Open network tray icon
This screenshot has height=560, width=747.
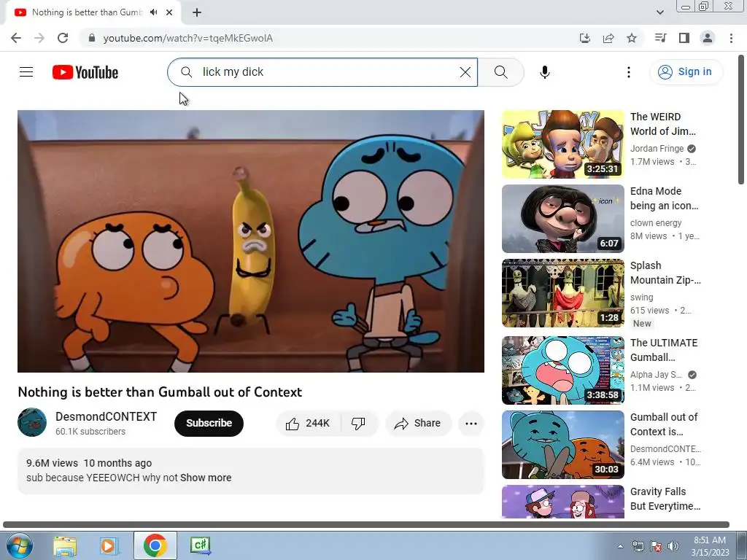pyautogui.click(x=638, y=547)
